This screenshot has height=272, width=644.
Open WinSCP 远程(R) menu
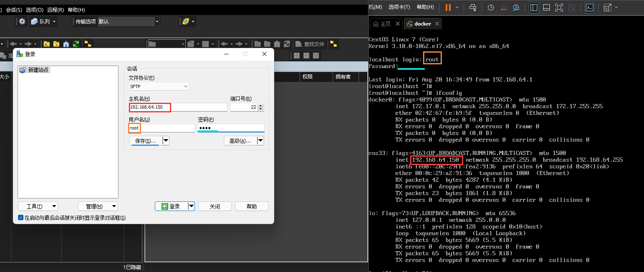click(55, 10)
